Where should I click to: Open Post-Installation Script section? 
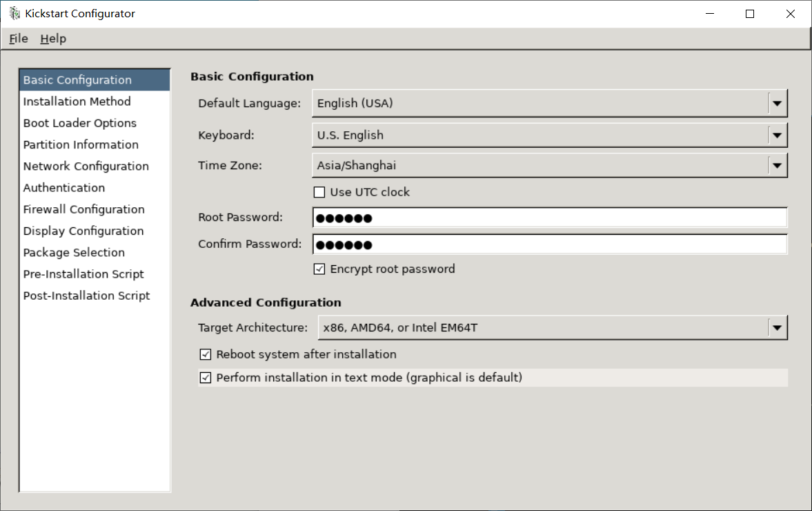click(x=95, y=296)
